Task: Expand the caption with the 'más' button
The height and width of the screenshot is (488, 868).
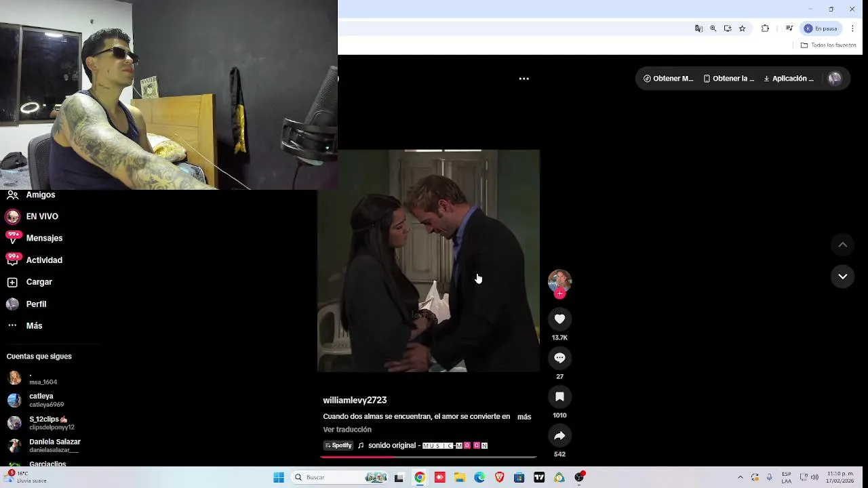Action: (x=524, y=417)
